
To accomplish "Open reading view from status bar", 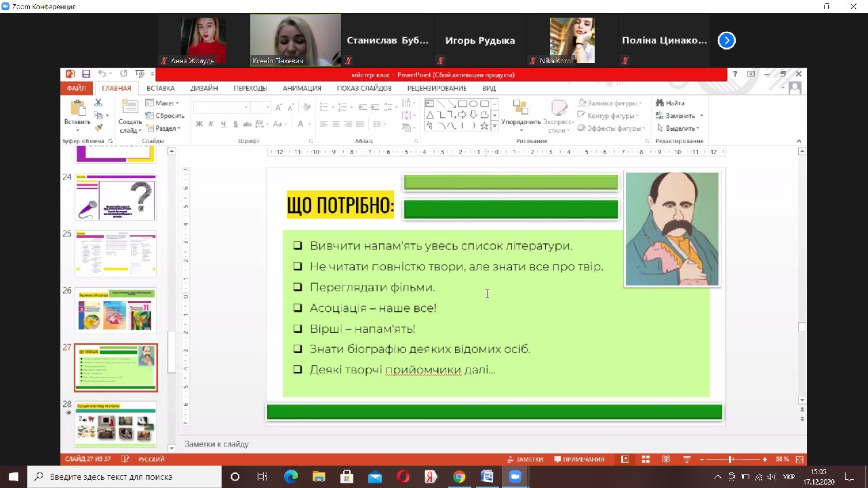I will (x=666, y=459).
